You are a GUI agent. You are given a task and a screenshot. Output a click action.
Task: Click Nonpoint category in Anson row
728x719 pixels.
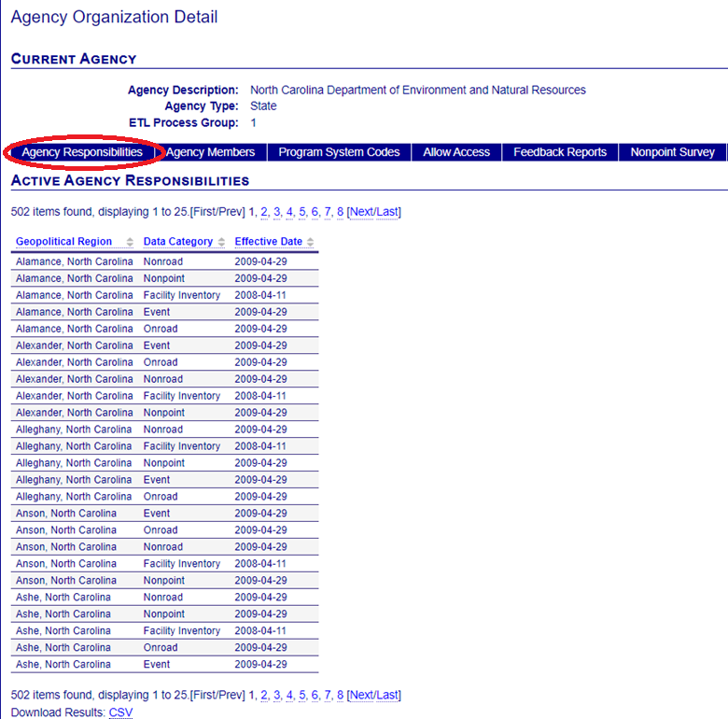point(164,580)
